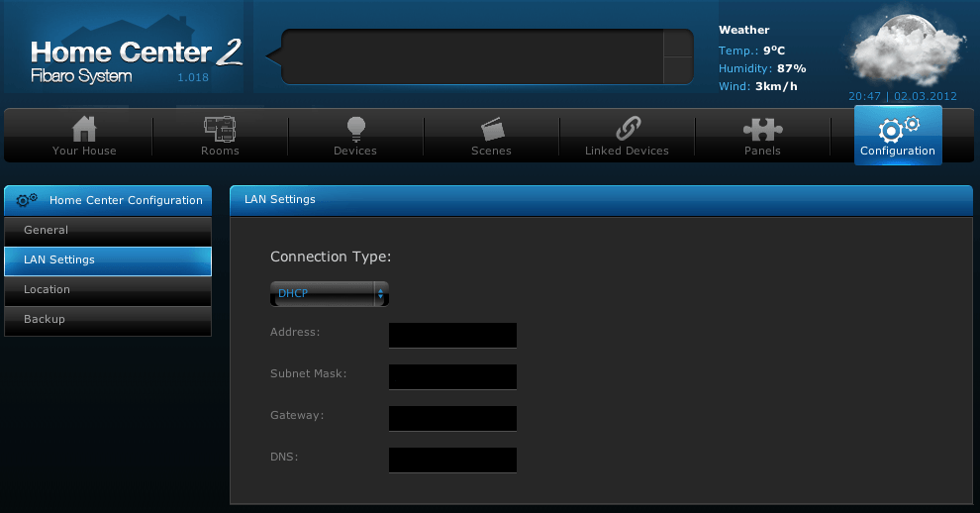Open the Connection Type DHCP dropdown
This screenshot has height=513, width=980.
[x=330, y=293]
